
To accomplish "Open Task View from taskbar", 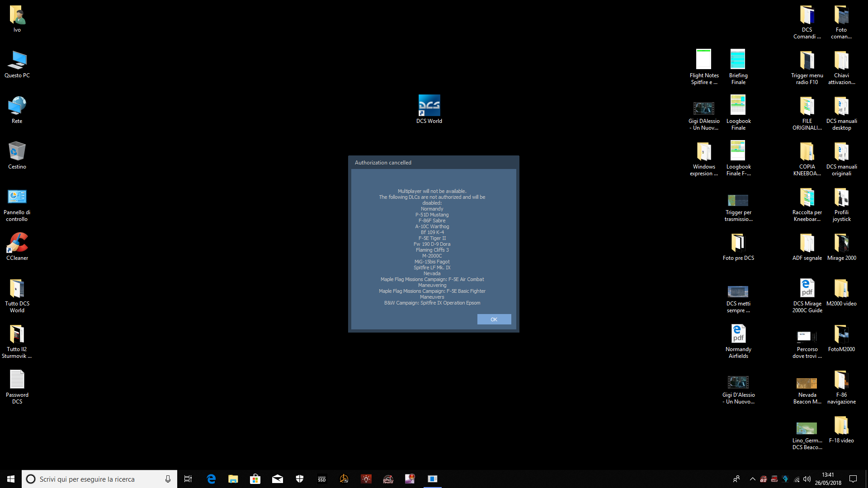I will click(188, 479).
